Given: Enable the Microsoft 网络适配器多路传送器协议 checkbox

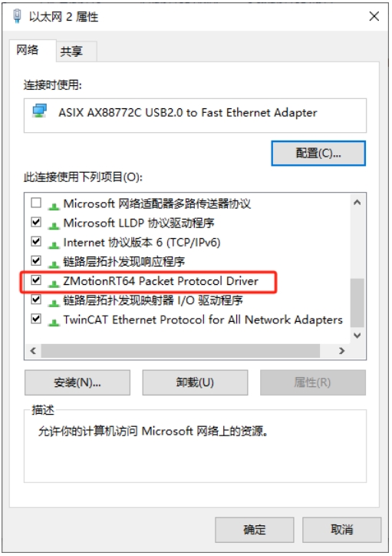Looking at the screenshot, I should point(36,203).
